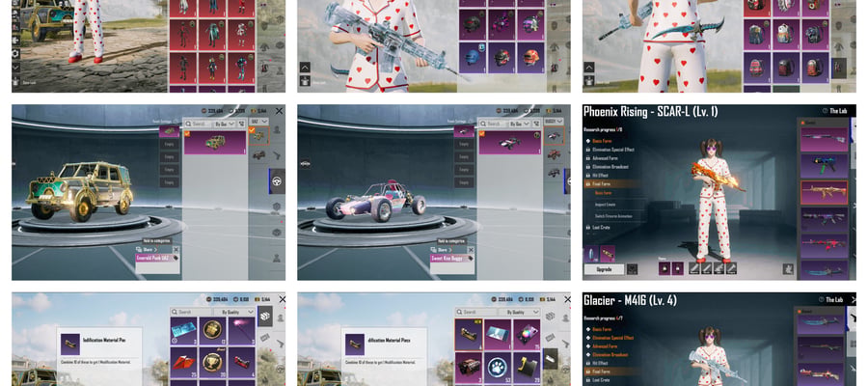Select the red paper plane item in inventory

pos(183,361)
